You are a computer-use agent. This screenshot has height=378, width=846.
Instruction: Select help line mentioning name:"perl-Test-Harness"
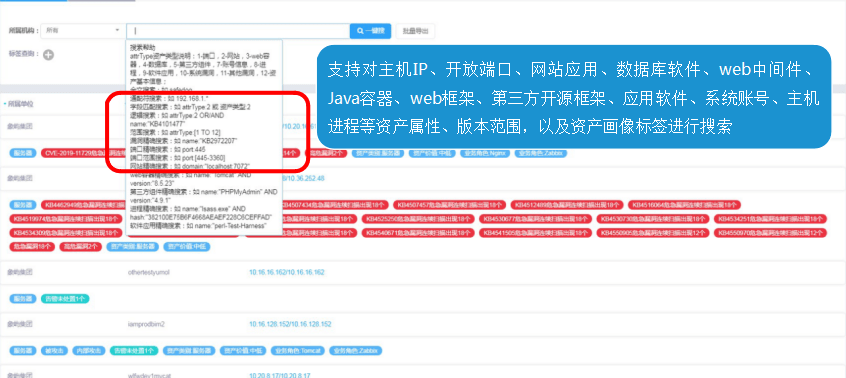[198, 226]
